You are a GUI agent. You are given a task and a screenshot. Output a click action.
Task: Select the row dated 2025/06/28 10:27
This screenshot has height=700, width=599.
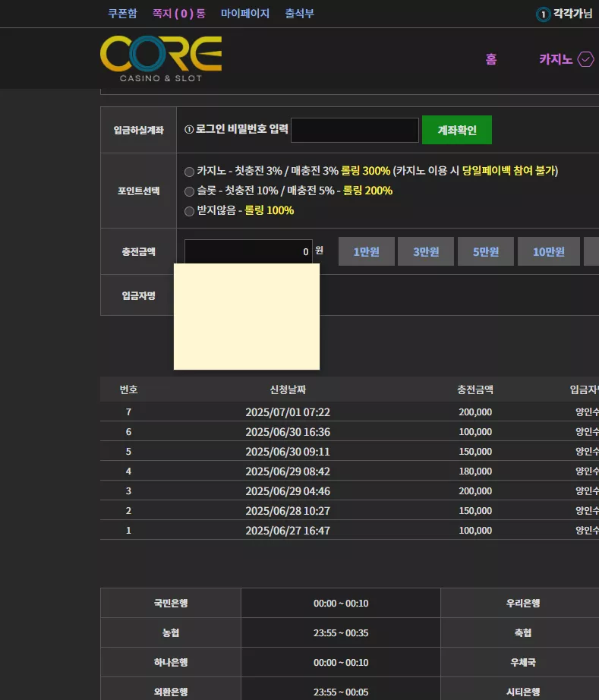click(x=349, y=510)
